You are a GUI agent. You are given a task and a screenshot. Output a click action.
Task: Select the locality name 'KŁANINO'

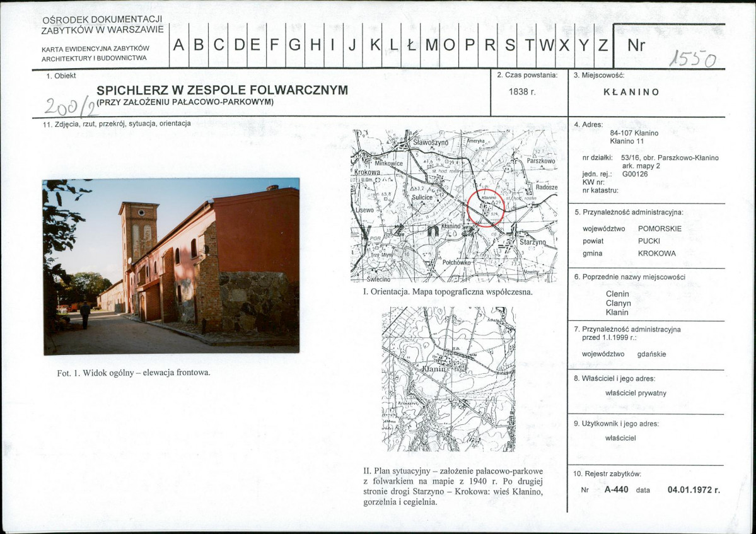tap(631, 92)
